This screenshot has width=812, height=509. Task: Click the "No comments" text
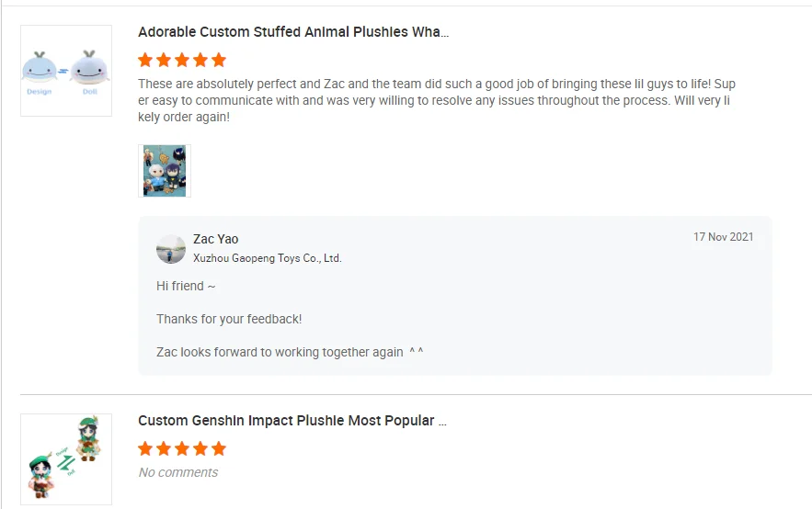[178, 472]
